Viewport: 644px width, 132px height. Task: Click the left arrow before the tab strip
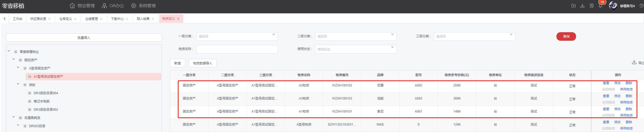[5, 19]
